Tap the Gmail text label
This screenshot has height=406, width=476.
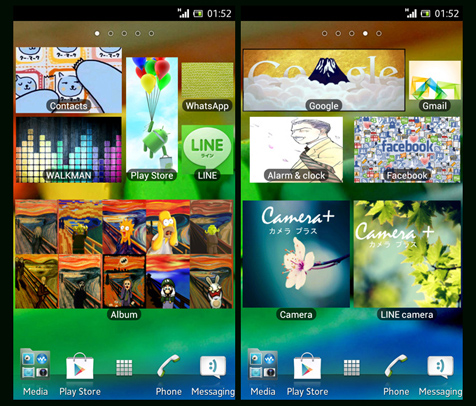[435, 106]
